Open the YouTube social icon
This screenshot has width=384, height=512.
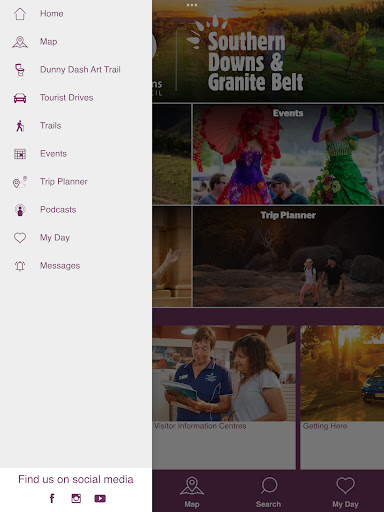pos(100,498)
